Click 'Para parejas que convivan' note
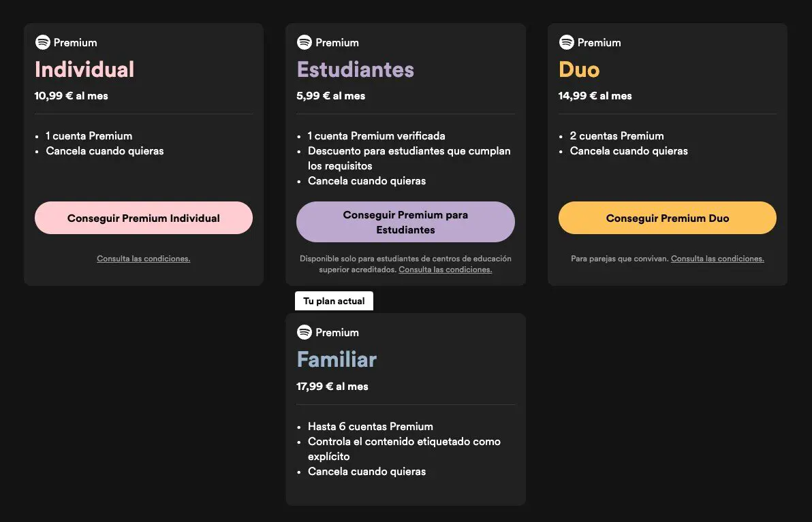Viewport: 812px width, 522px height. (619, 259)
